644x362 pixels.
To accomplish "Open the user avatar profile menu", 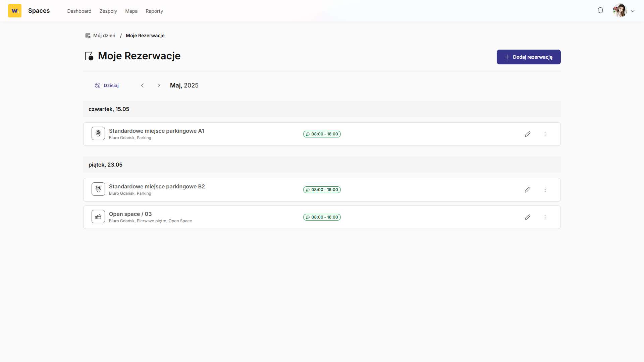I will (620, 11).
